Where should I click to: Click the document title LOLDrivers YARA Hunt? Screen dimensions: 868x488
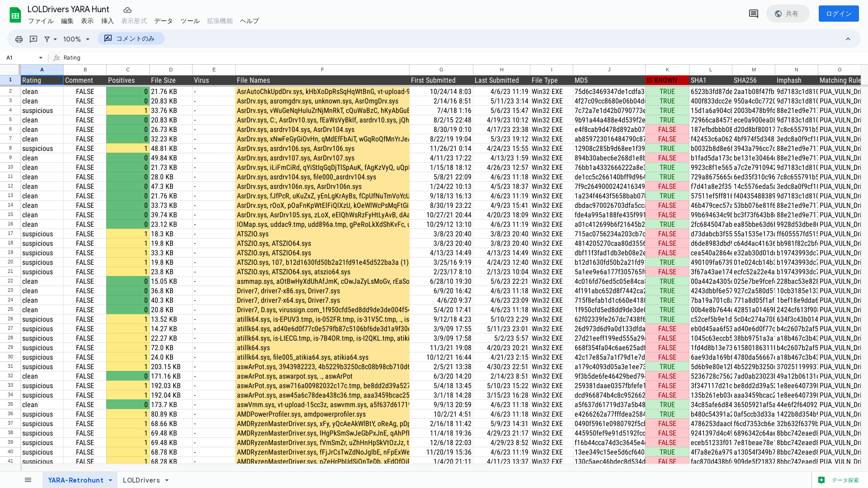(68, 9)
